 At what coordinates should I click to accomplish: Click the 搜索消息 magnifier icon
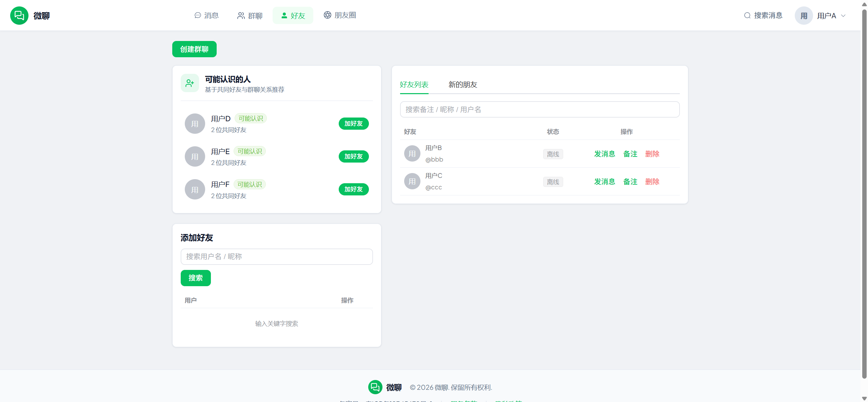(747, 16)
